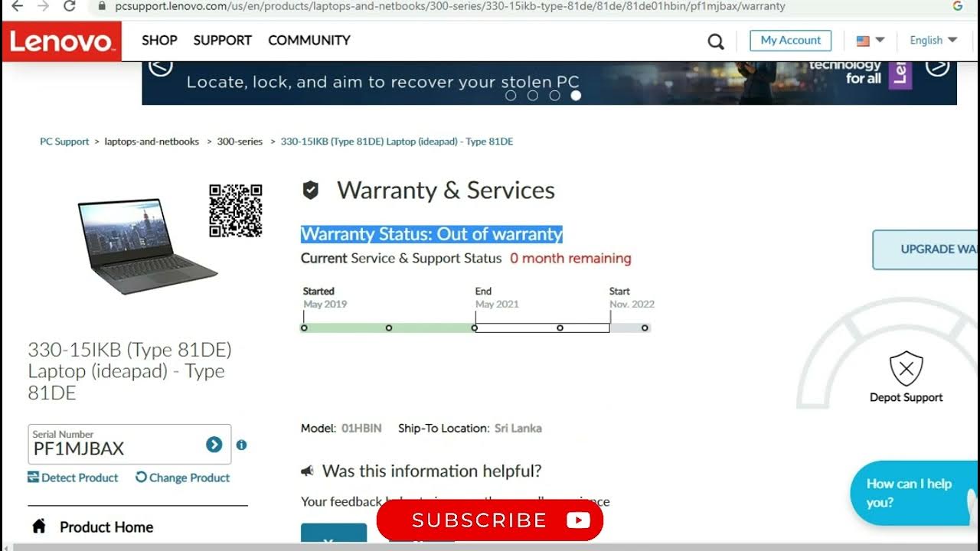Click the browser address bar URL
Screen dimensions: 980x551
coord(450,6)
